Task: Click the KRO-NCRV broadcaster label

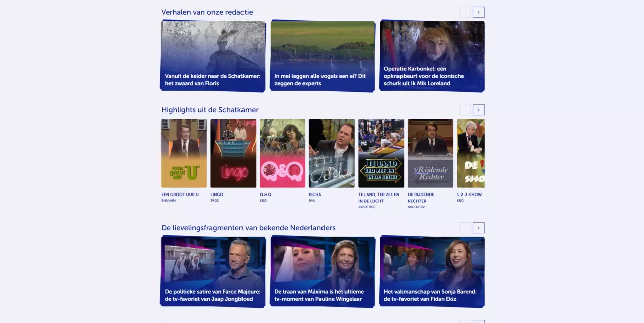Action: [x=416, y=207]
